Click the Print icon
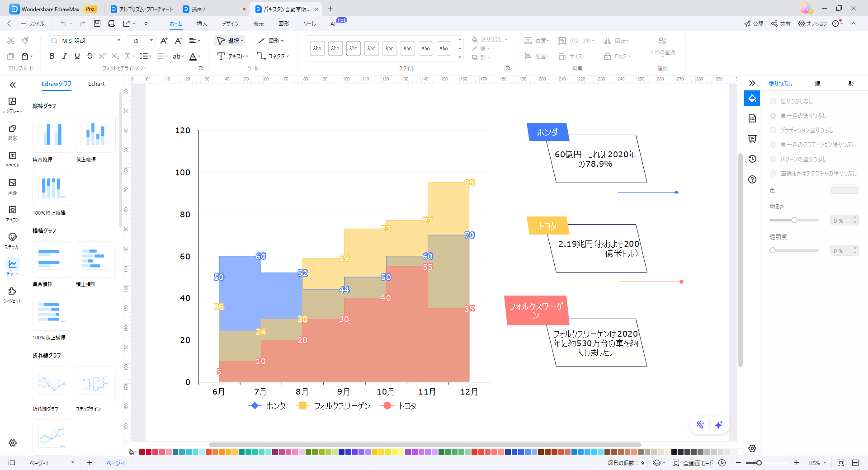The height and width of the screenshot is (470, 868). click(112, 23)
